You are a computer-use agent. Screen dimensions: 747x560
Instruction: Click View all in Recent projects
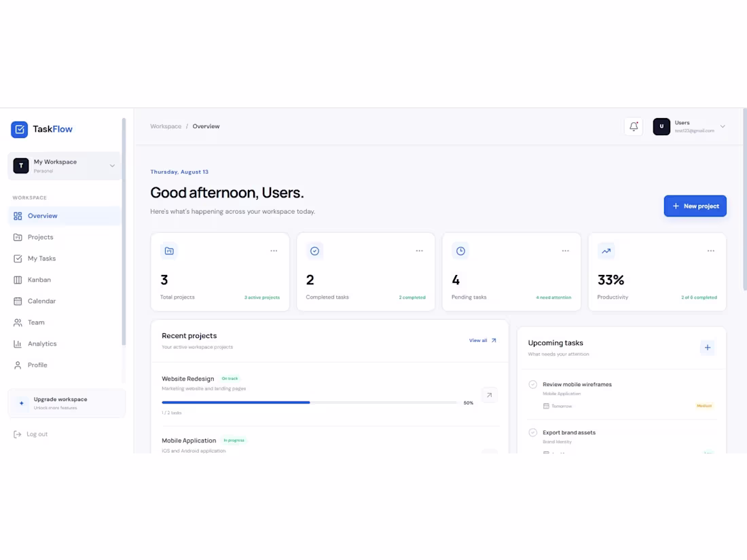[482, 341]
